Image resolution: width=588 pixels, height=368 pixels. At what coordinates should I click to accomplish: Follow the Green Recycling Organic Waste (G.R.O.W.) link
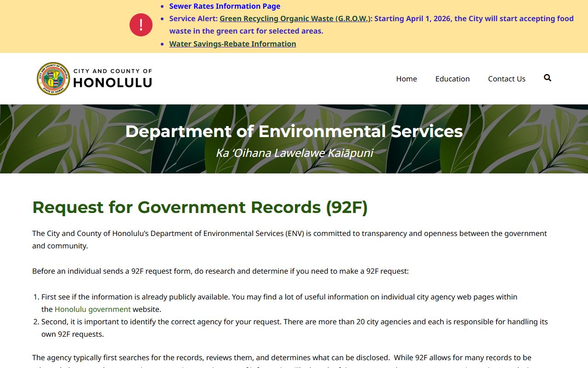[x=295, y=18]
